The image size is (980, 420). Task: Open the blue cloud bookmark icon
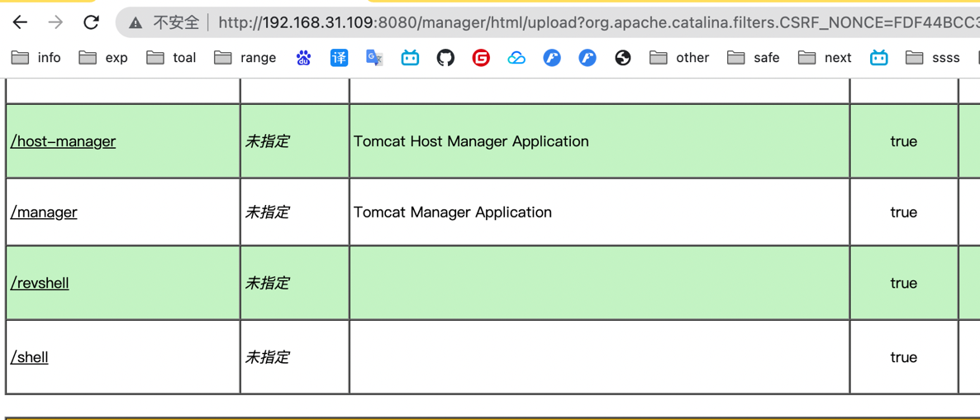516,58
